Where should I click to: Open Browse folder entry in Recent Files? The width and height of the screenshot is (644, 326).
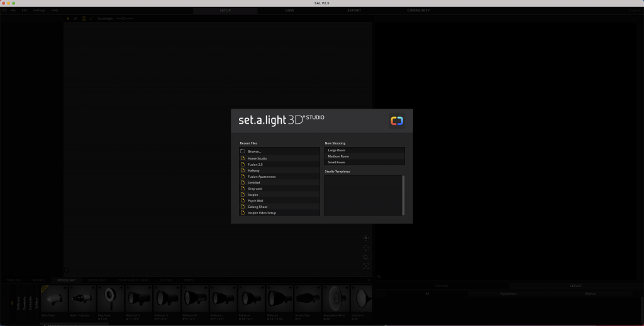279,151
